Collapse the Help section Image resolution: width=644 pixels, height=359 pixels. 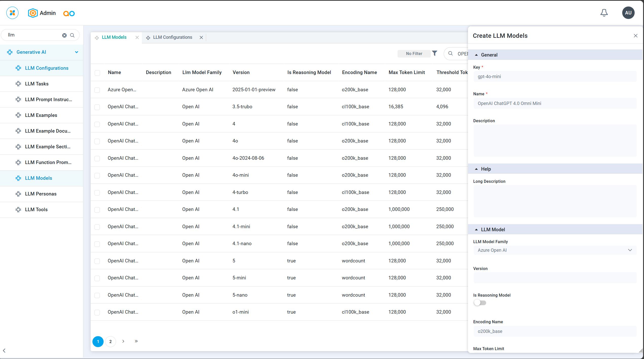click(476, 169)
